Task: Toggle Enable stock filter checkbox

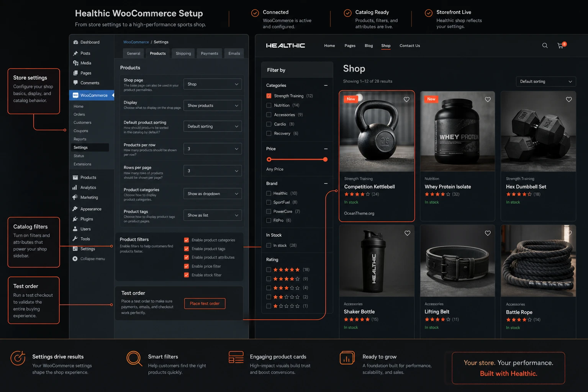Action: tap(187, 275)
